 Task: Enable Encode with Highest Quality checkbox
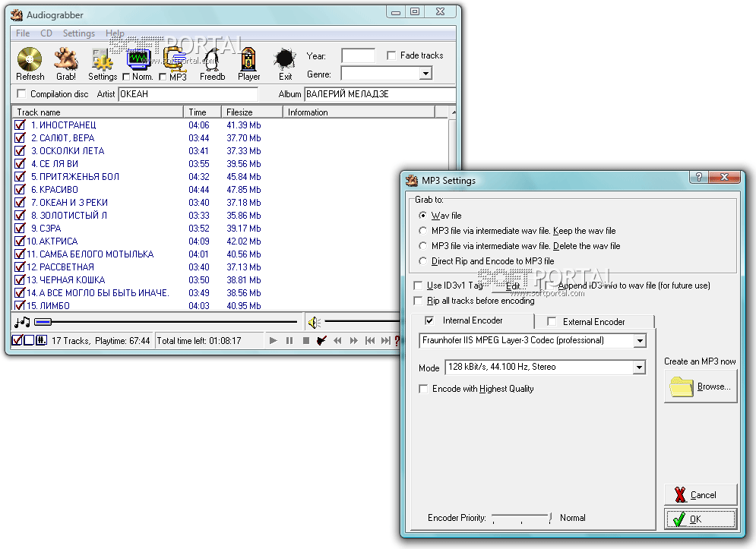point(423,389)
